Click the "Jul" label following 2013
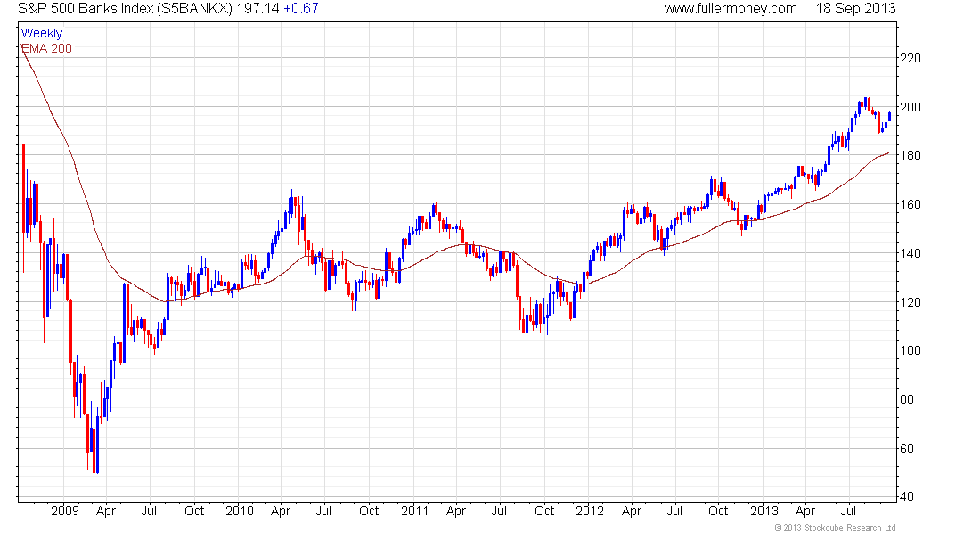The width and height of the screenshot is (980, 535). pyautogui.click(x=848, y=511)
